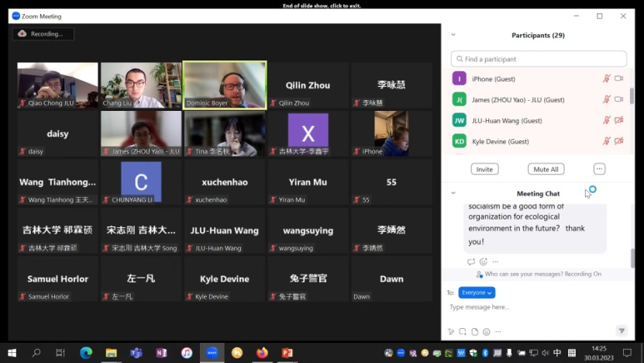Toggle video for James (ZHOU Yao) participant
This screenshot has width=644, height=363.
618,99
